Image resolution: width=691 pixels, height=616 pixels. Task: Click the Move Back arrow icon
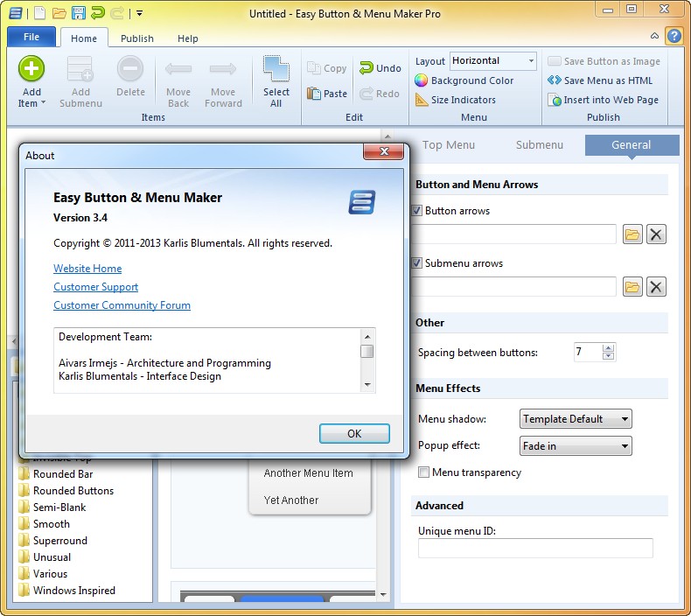(x=178, y=69)
